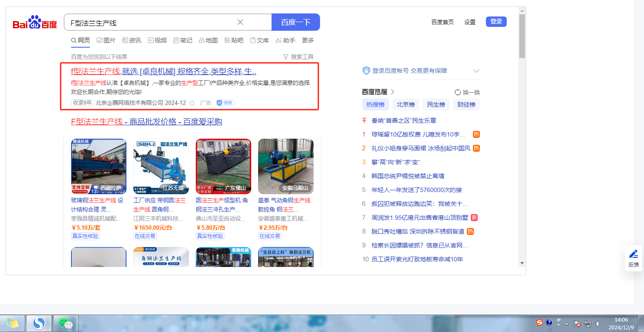The width and height of the screenshot is (644, 332).
Task: Open the taskbar clock showing 14:06
Action: click(x=621, y=323)
